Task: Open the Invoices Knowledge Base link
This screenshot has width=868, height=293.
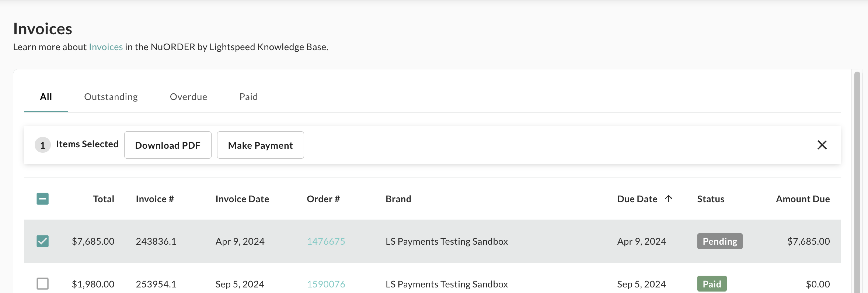Action: click(x=105, y=47)
